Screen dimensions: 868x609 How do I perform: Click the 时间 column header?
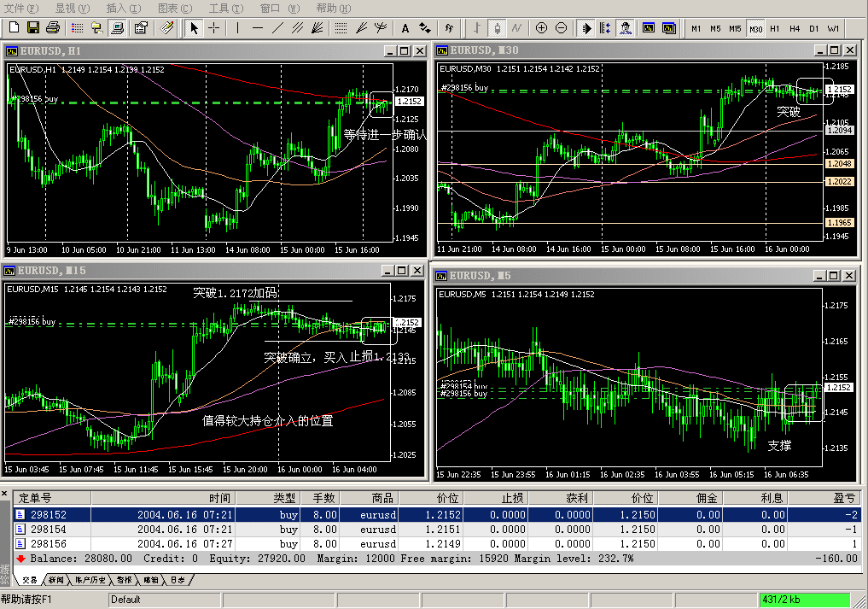(219, 498)
